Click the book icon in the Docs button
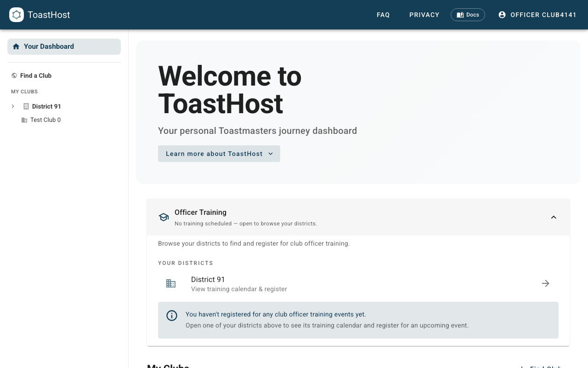The image size is (588, 368). click(460, 15)
